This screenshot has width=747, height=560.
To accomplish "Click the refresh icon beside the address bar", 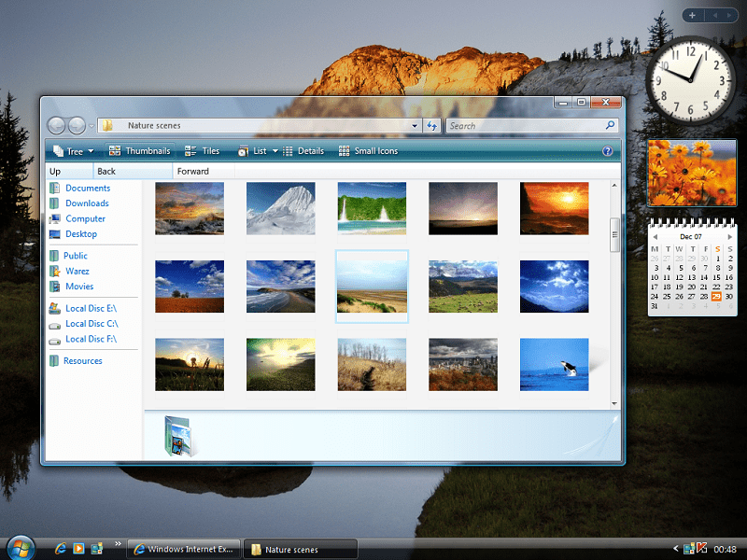I will point(431,125).
